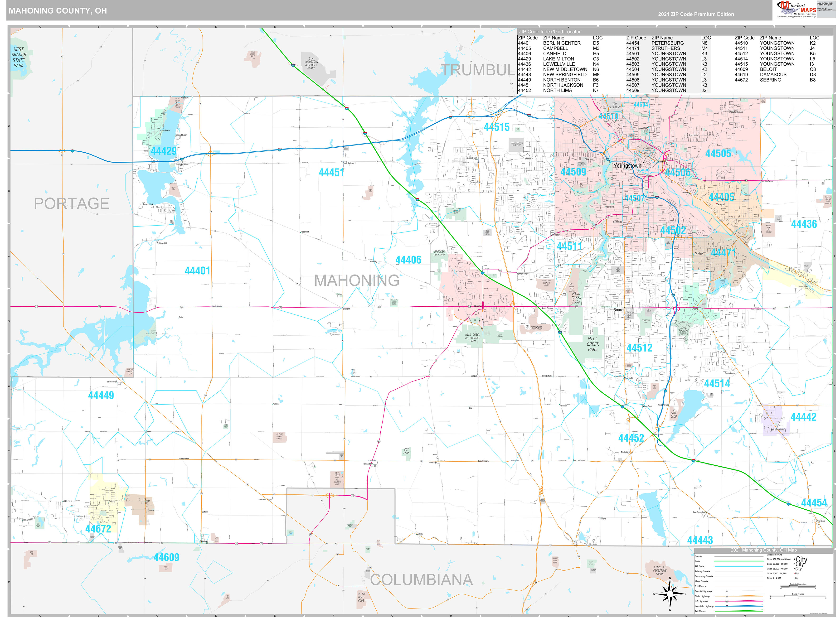Click the 44451 ZIP label on the map
Viewport: 840px width, 618px height.
coord(331,173)
